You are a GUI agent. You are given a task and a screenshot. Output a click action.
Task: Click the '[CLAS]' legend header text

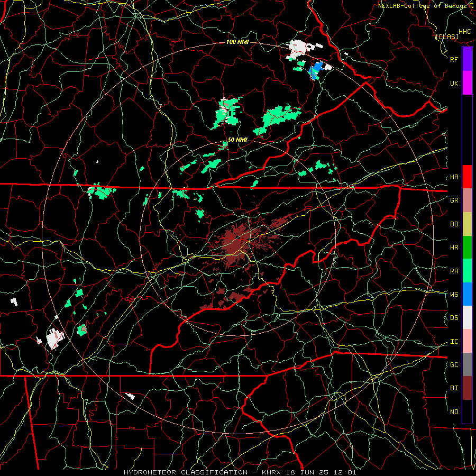click(446, 37)
